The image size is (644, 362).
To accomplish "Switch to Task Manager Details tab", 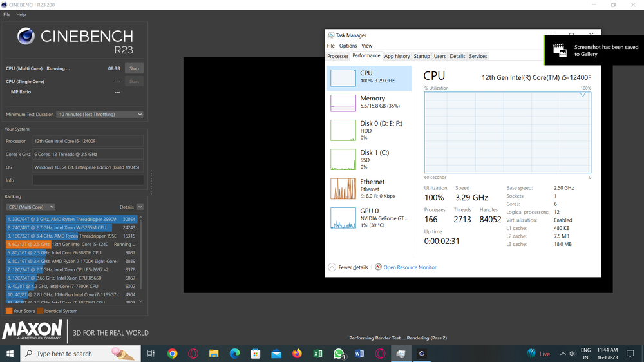I will [x=457, y=56].
